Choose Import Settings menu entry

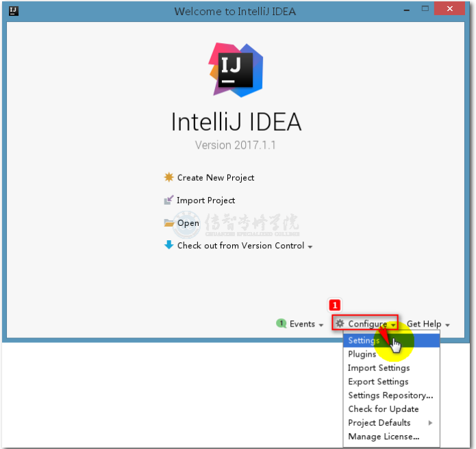(x=392, y=368)
